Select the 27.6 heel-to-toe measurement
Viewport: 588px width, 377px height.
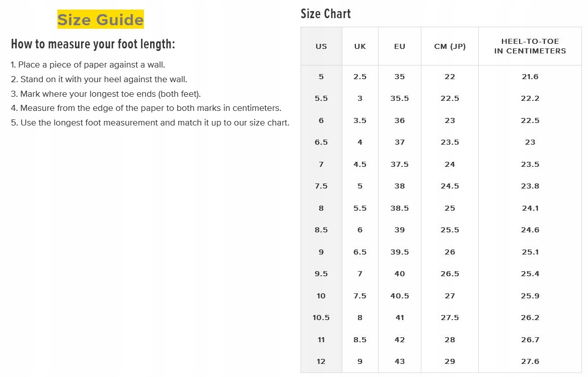[530, 361]
